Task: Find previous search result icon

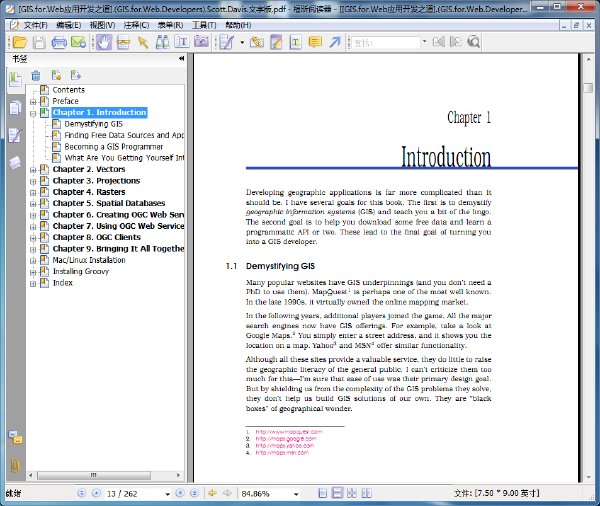Action: point(439,41)
